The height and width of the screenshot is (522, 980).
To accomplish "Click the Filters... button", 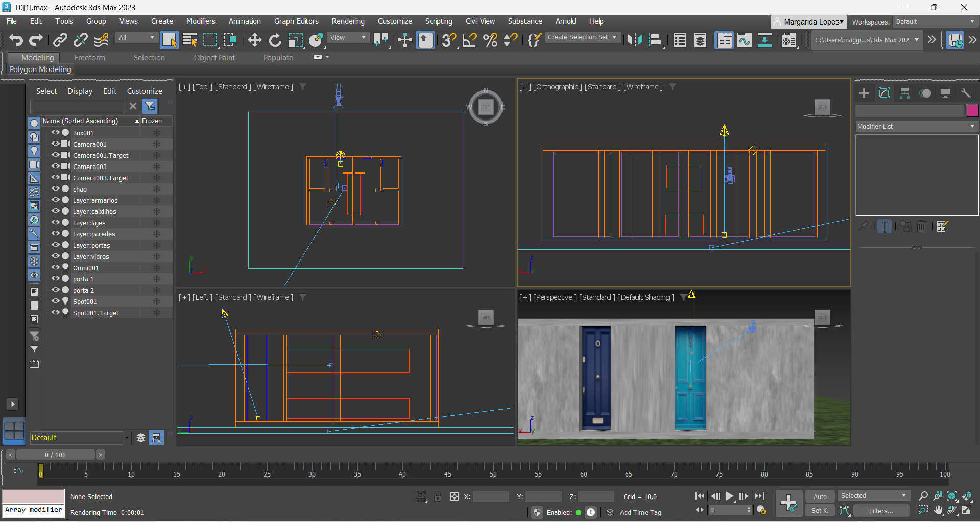I will [x=881, y=510].
